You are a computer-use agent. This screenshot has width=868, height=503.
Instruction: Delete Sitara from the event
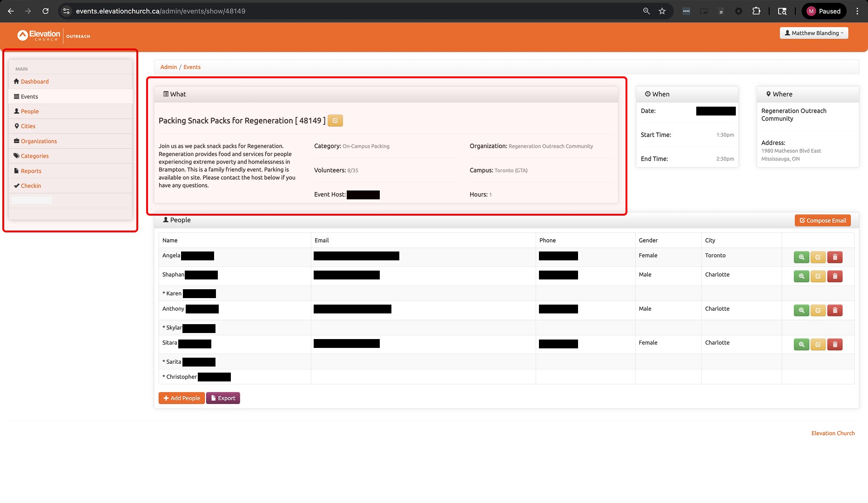coord(835,344)
